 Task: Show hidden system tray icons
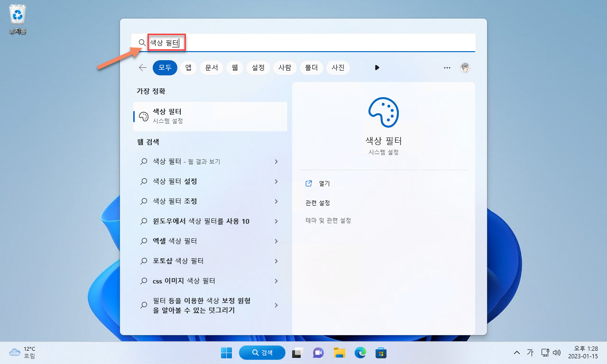pos(516,353)
